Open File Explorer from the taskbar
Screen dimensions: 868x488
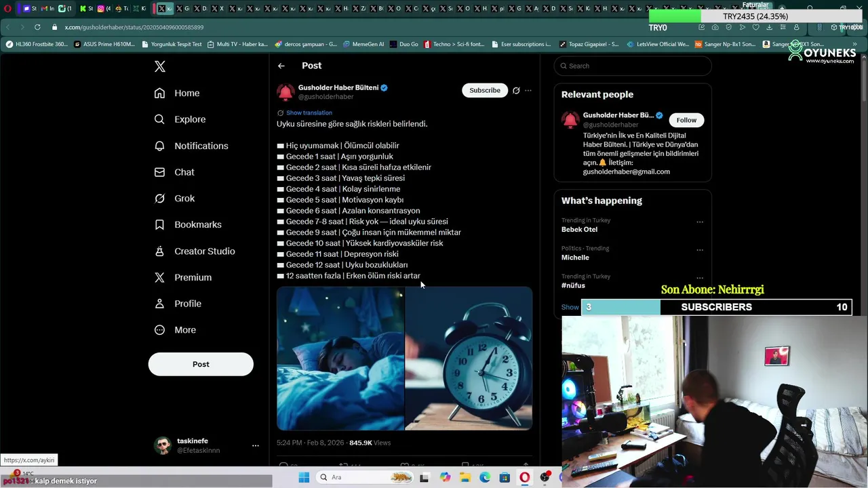[465, 478]
